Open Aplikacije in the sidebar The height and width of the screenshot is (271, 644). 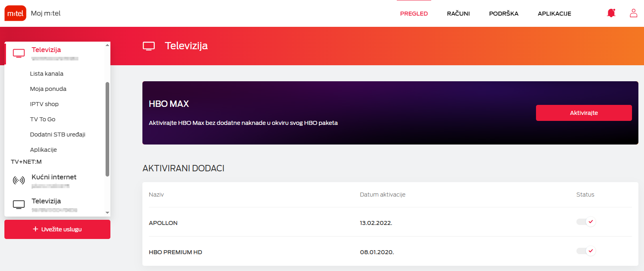point(44,150)
